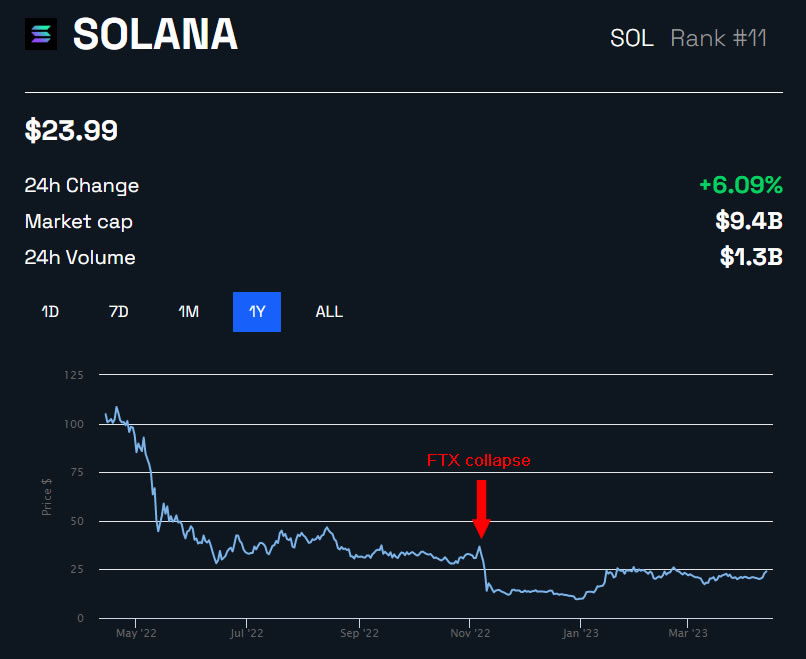Click the SOLANA coin title
The image size is (806, 659).
click(156, 35)
